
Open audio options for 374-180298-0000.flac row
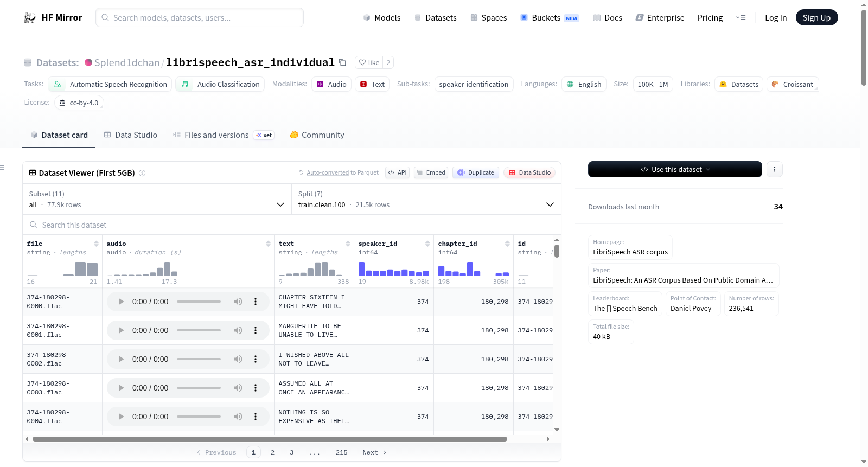click(256, 302)
